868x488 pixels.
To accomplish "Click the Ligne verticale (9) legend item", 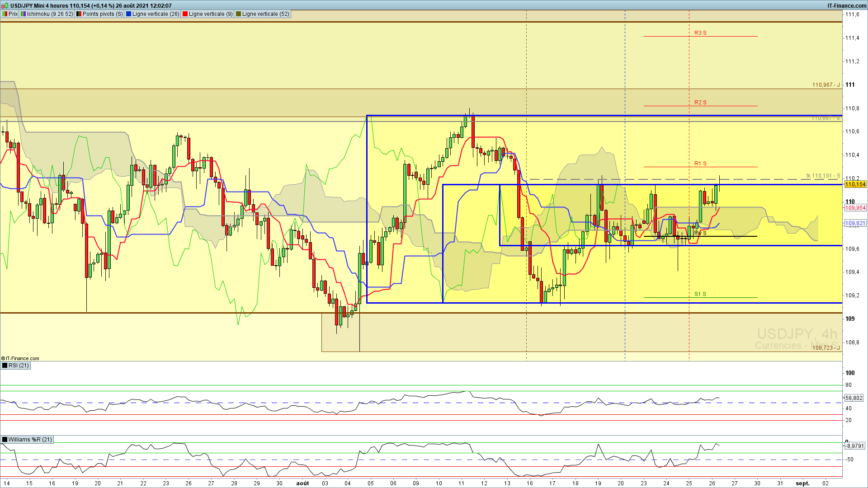I will (x=208, y=14).
